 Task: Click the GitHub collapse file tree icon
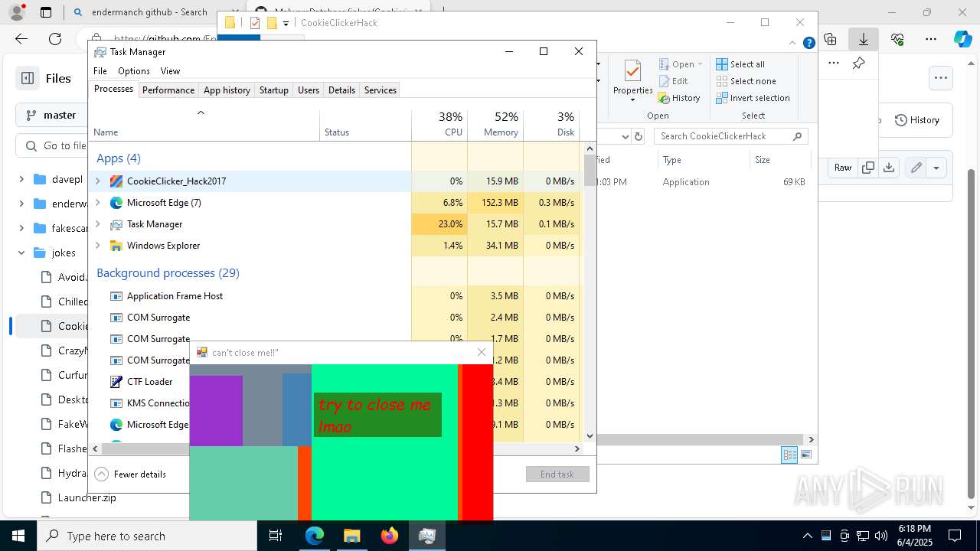coord(28,78)
